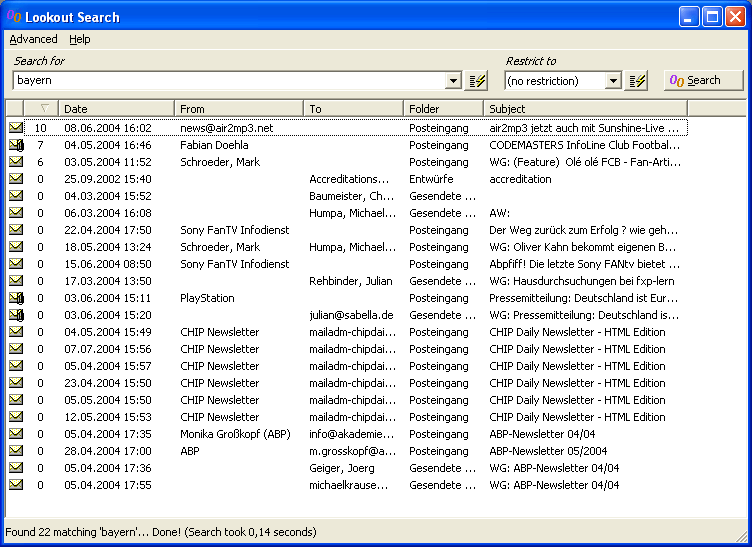Click envelope icon of 22.04.2004 17:50 row

[x=16, y=230]
